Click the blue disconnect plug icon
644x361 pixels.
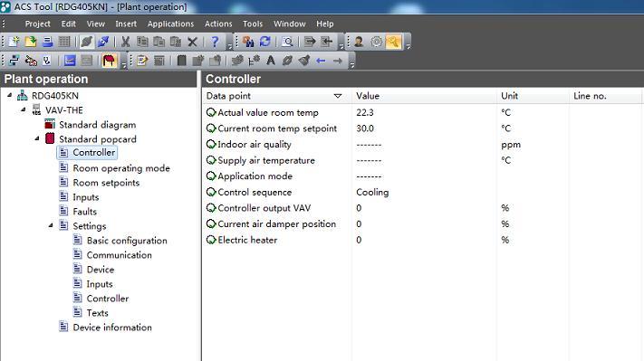pyautogui.click(x=103, y=42)
